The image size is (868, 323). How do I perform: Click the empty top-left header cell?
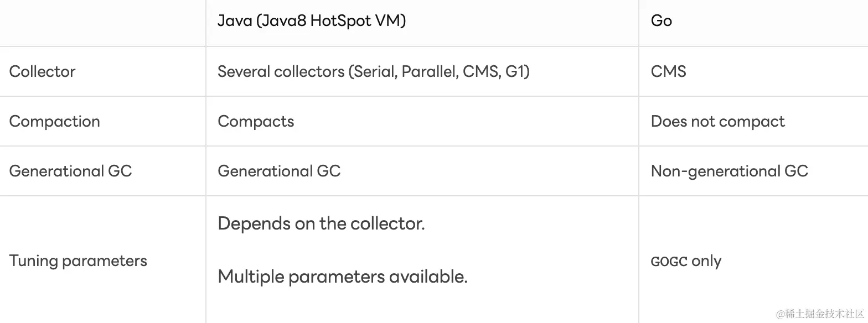(102, 22)
